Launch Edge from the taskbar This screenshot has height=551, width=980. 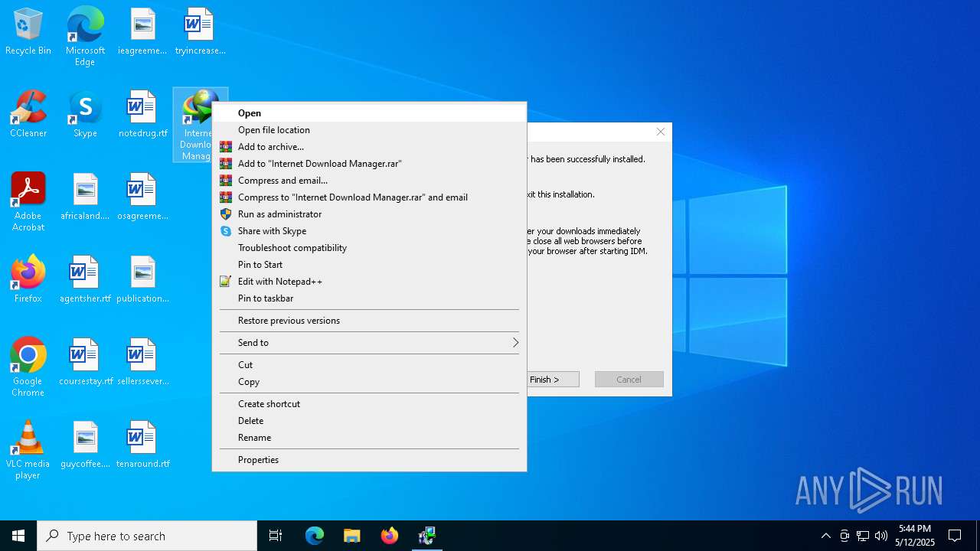click(x=315, y=536)
